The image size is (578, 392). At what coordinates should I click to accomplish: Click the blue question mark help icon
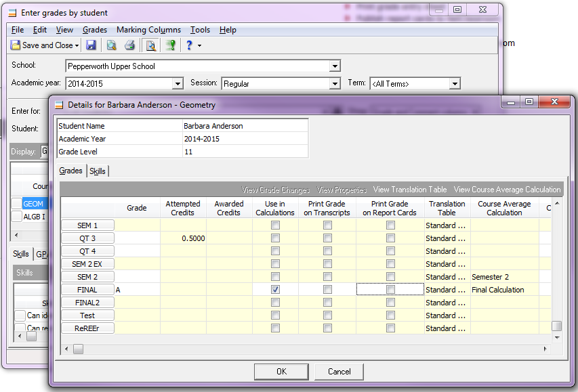click(189, 45)
